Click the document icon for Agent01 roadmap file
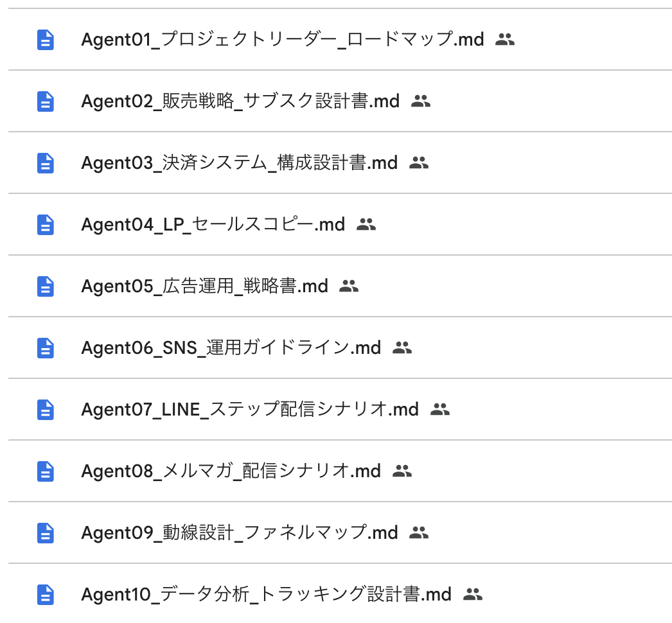672x623 pixels. click(x=46, y=40)
